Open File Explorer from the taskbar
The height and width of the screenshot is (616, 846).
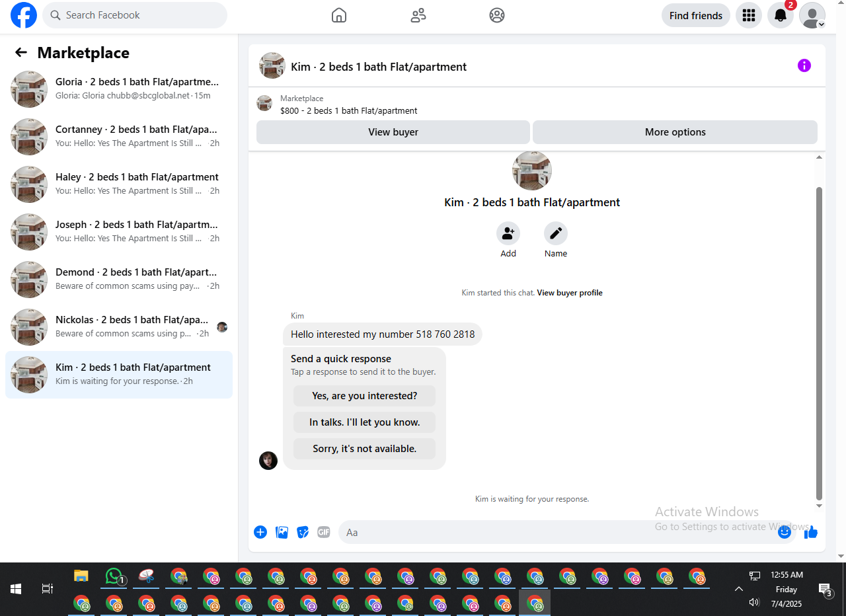coord(81,576)
